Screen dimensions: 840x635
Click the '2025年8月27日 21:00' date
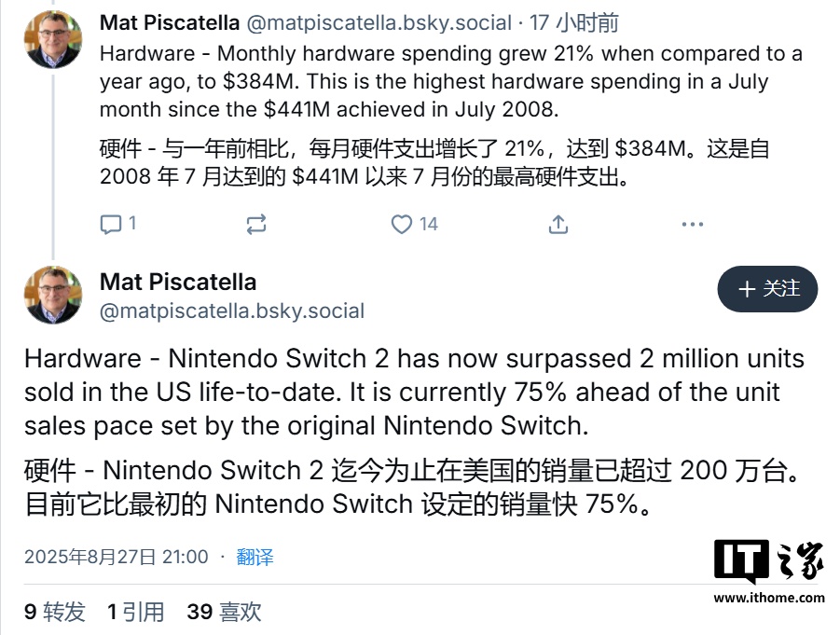pyautogui.click(x=117, y=557)
